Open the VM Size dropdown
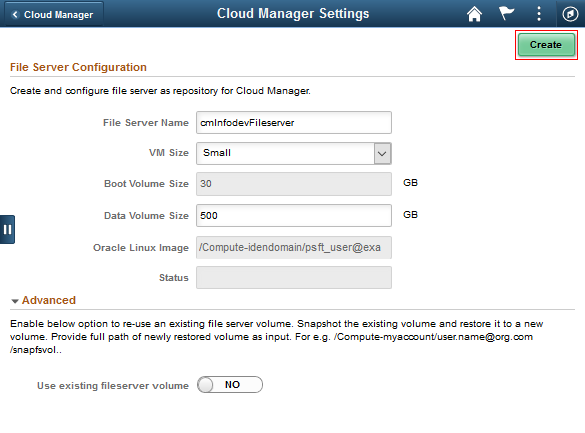The width and height of the screenshot is (585, 433). point(294,153)
